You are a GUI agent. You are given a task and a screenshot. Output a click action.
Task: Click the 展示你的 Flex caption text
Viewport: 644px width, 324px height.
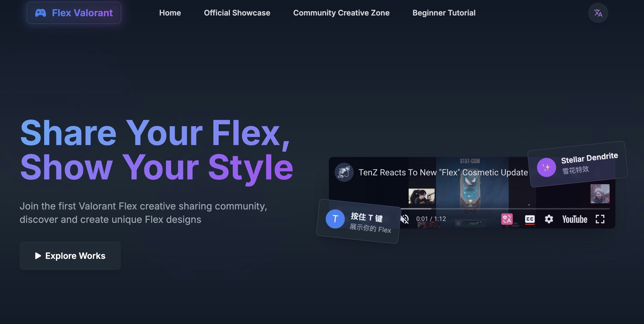click(x=370, y=228)
